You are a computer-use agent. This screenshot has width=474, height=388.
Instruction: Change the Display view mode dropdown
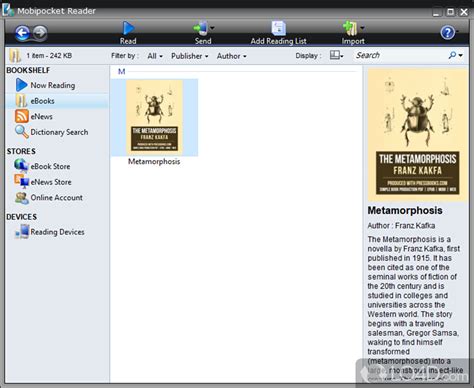336,55
